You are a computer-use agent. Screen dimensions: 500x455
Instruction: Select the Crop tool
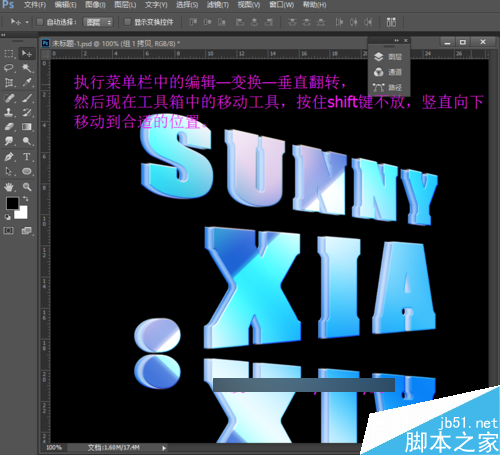pos(9,82)
